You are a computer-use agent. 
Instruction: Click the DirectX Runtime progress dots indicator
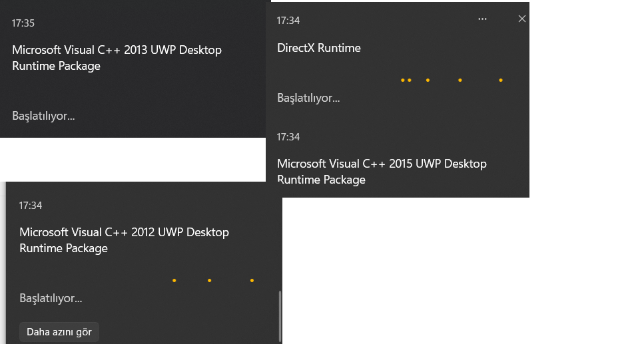451,81
